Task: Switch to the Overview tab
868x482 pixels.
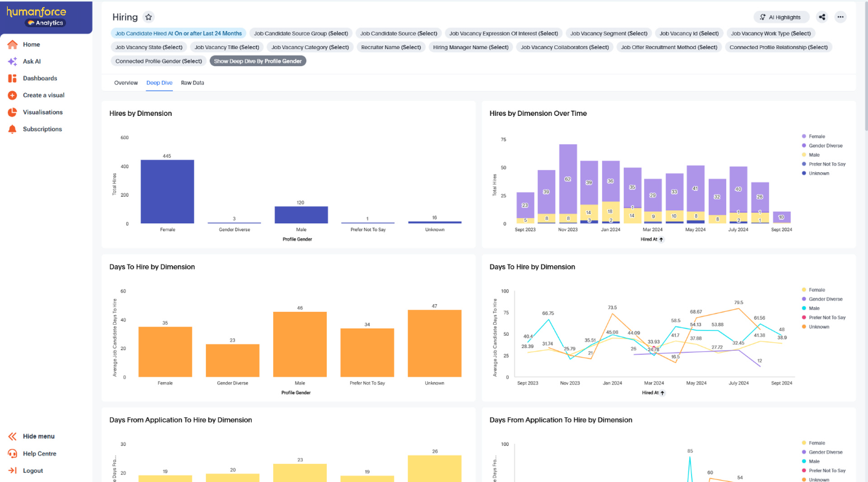Action: click(126, 83)
